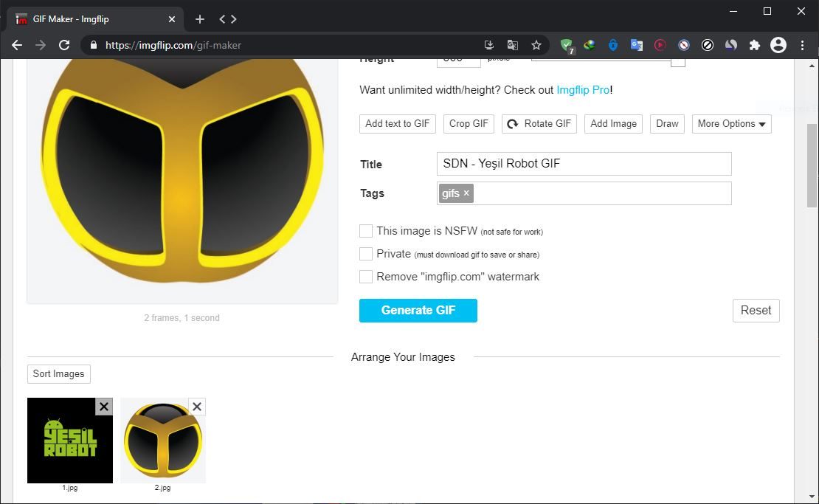Delete the gifs tag using its x
This screenshot has width=819, height=504.
[x=466, y=193]
